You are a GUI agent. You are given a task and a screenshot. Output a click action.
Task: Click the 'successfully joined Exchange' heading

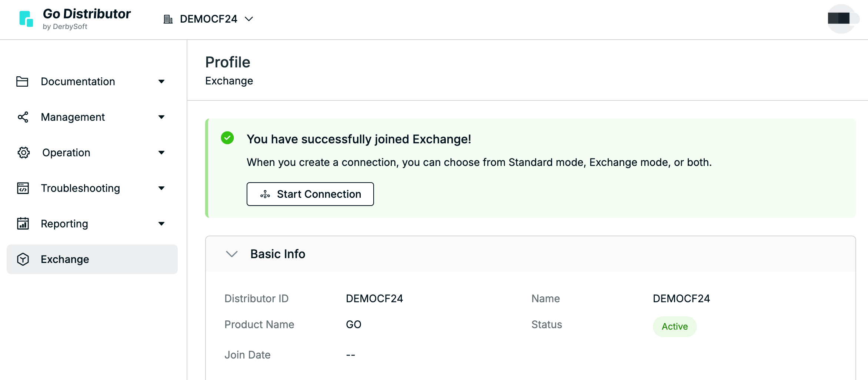tap(359, 139)
